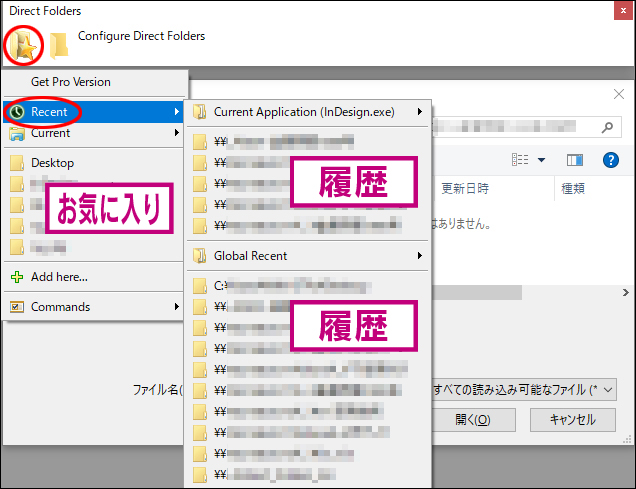This screenshot has width=636, height=489.
Task: Open the Commands submenu
Action: pos(94,307)
